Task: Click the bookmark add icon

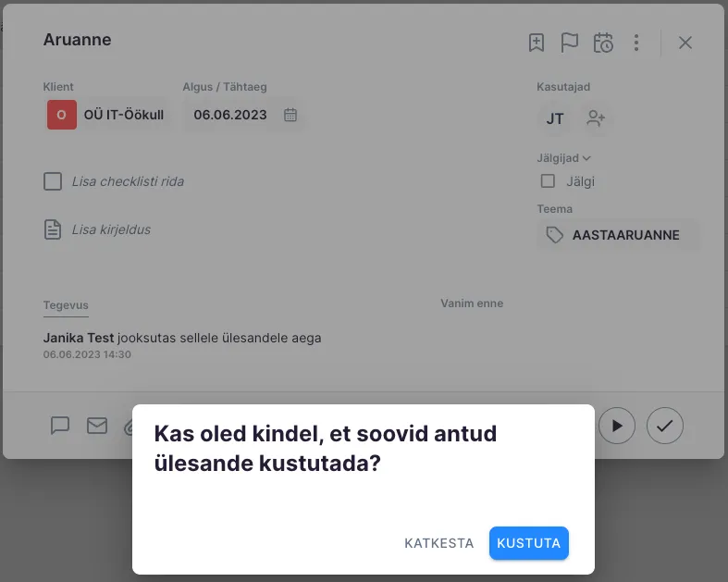Action: [x=537, y=43]
